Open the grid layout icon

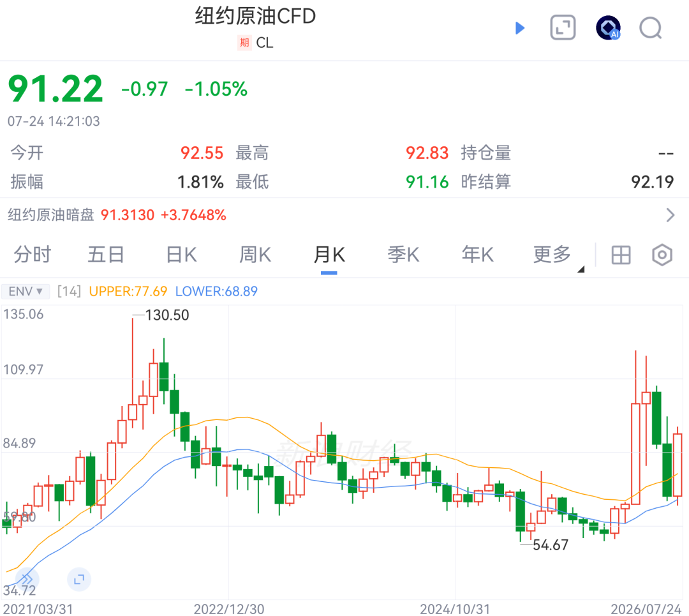pyautogui.click(x=621, y=255)
